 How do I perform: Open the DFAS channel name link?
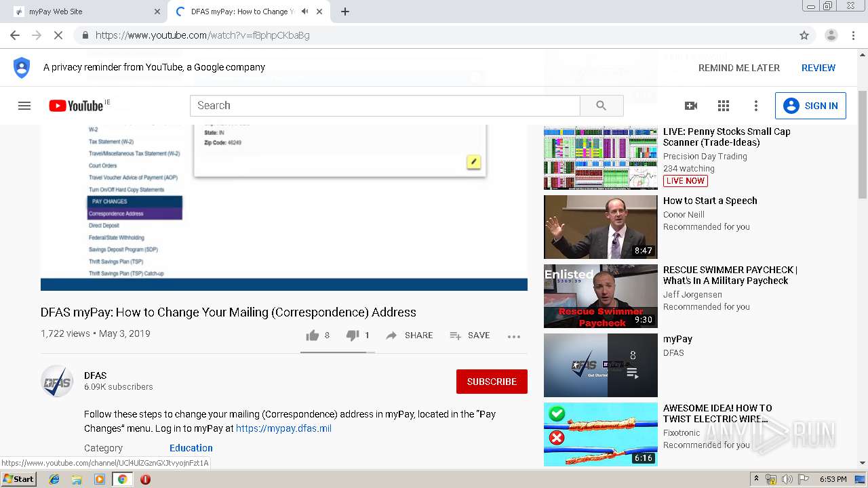point(95,375)
